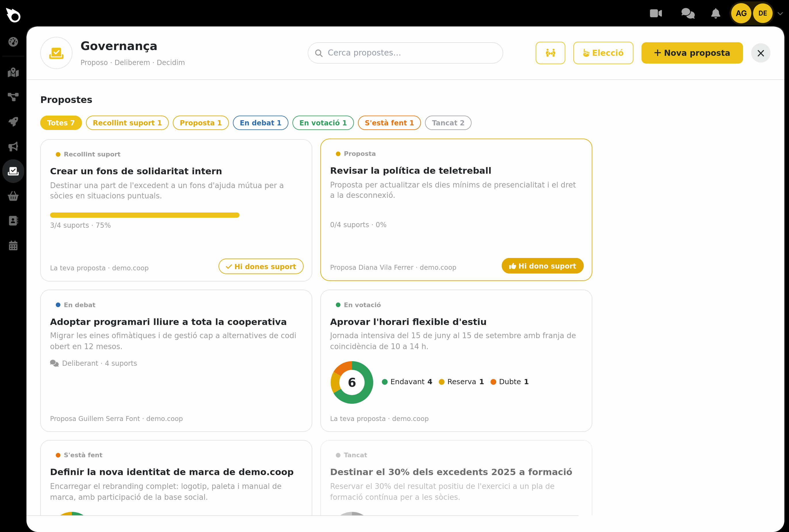789x532 pixels.
Task: Toggle the Hi dones suport button
Action: click(261, 267)
